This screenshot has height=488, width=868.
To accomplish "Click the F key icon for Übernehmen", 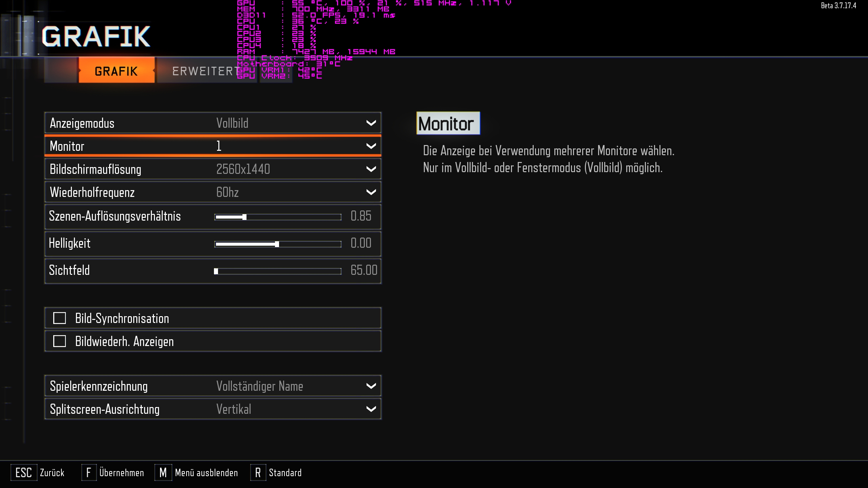I will 89,472.
